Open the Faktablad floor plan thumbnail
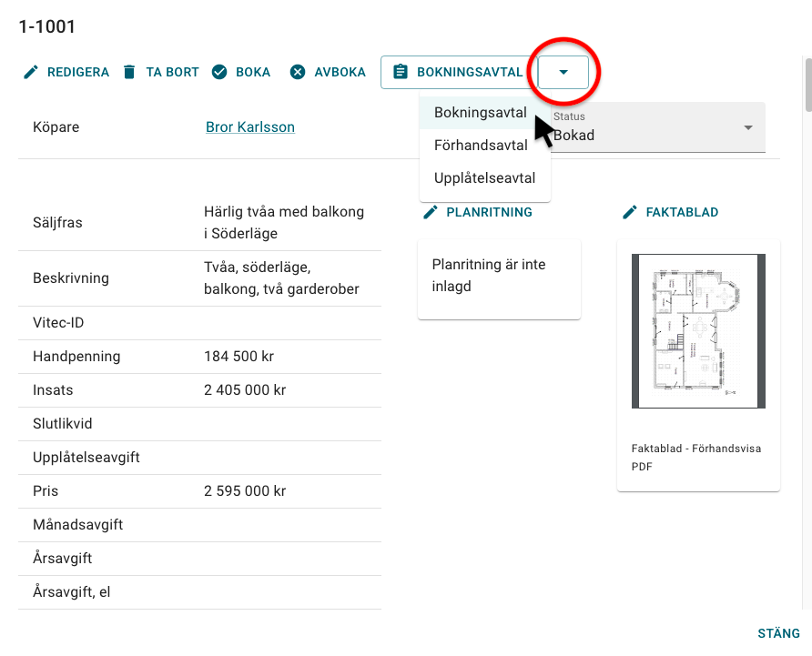The width and height of the screenshot is (812, 656). [x=698, y=331]
